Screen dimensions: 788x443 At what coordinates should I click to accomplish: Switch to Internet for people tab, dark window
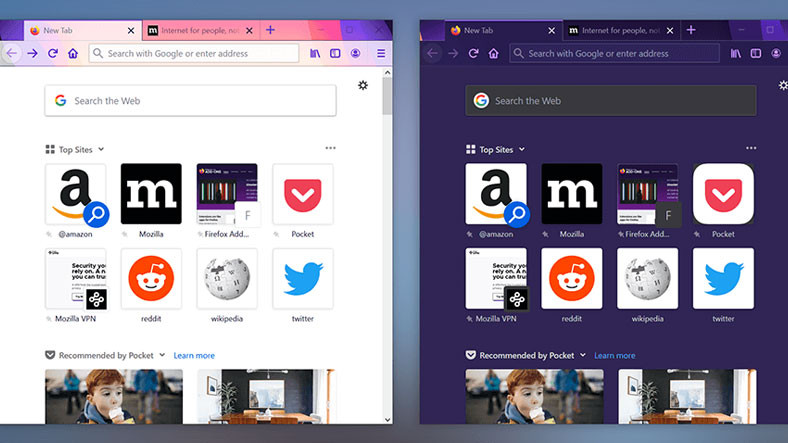621,31
